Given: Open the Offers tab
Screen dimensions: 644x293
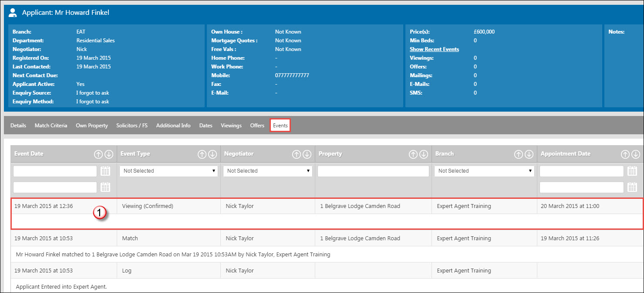Looking at the screenshot, I should pyautogui.click(x=257, y=126).
